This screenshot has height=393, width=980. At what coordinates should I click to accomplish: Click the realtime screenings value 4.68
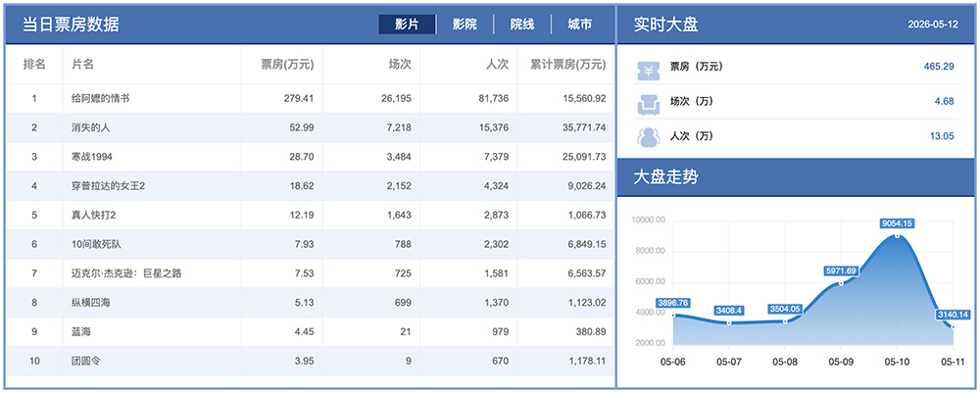click(x=945, y=101)
